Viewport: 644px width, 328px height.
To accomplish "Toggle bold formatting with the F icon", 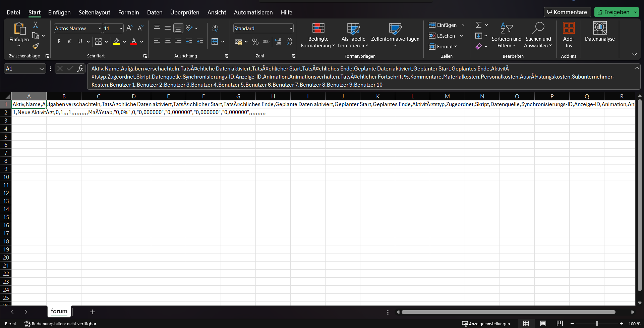I will pyautogui.click(x=59, y=41).
